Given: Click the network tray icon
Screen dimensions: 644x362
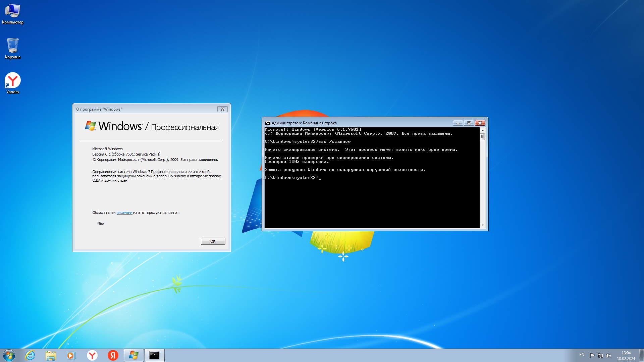Looking at the screenshot, I should [600, 355].
